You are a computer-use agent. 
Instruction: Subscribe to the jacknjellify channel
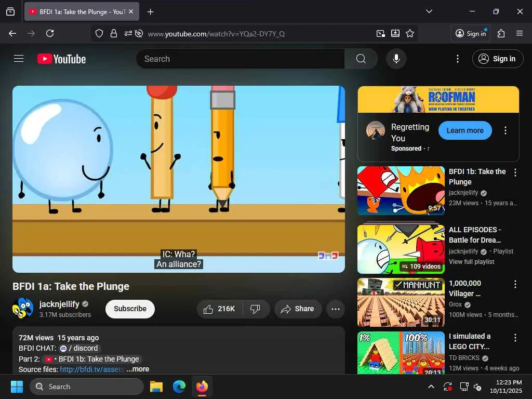130,309
